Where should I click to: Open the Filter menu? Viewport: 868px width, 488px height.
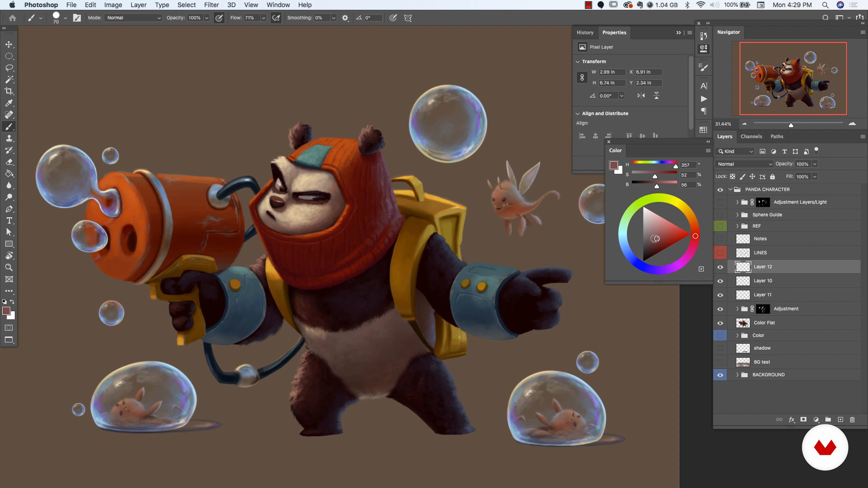coord(211,5)
